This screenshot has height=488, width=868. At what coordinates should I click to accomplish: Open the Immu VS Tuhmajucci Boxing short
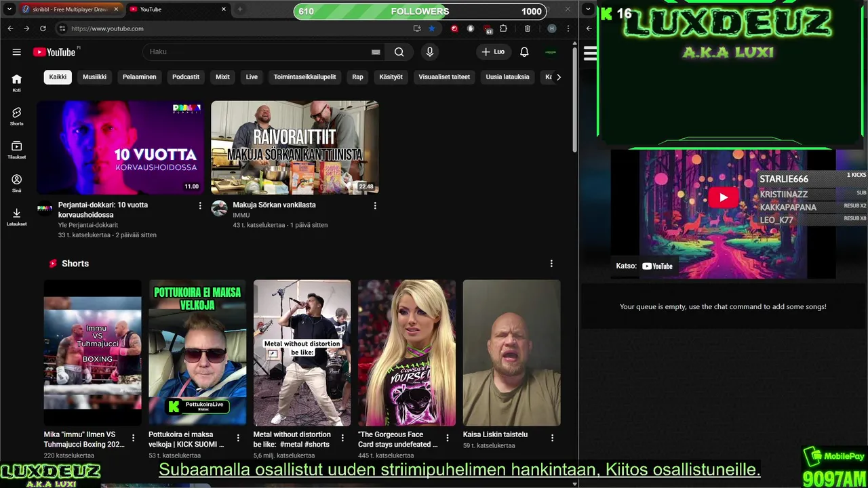(x=93, y=352)
